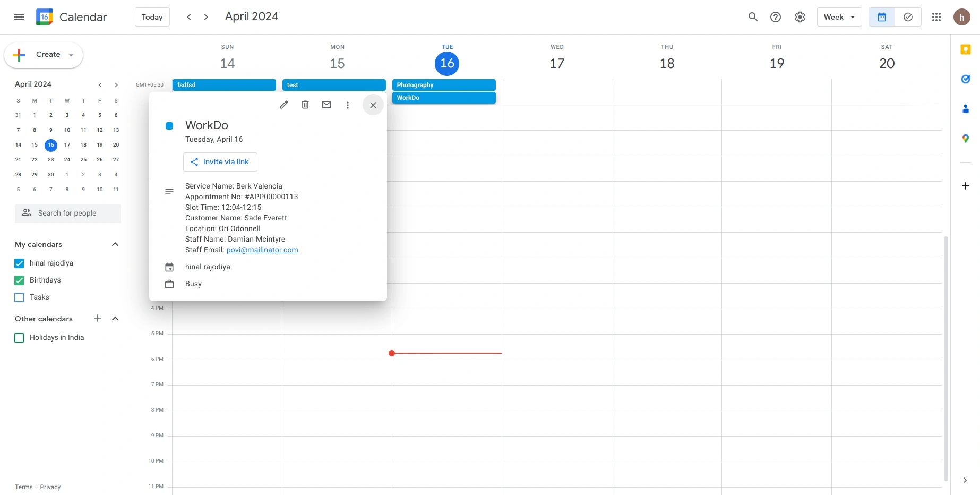Viewport: 980px width, 495px height.
Task: Open the povi@mailinator.com email link
Action: tap(262, 250)
